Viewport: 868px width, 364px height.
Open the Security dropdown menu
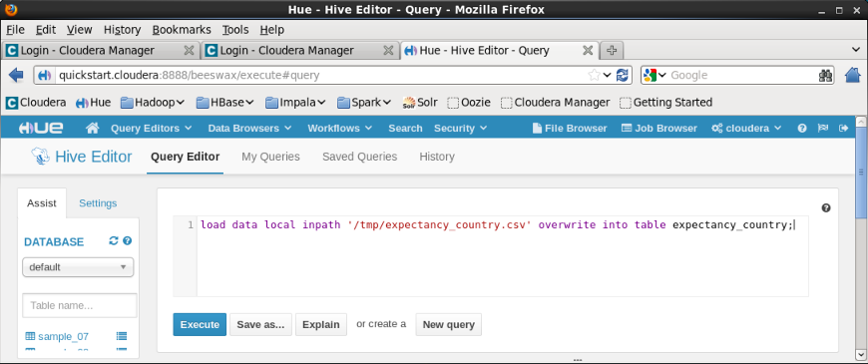(461, 129)
